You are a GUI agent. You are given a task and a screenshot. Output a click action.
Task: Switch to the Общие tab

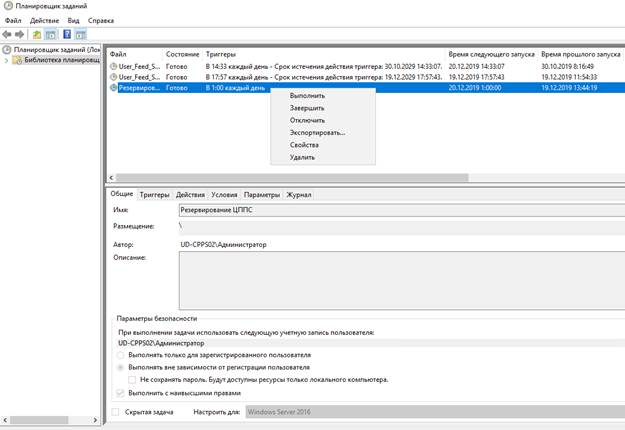pyautogui.click(x=122, y=194)
